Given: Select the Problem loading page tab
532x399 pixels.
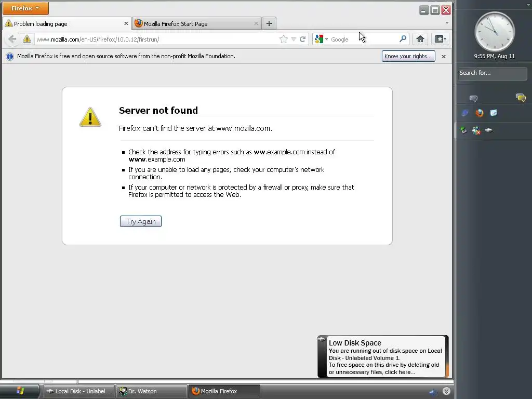Looking at the screenshot, I should tap(67, 24).
